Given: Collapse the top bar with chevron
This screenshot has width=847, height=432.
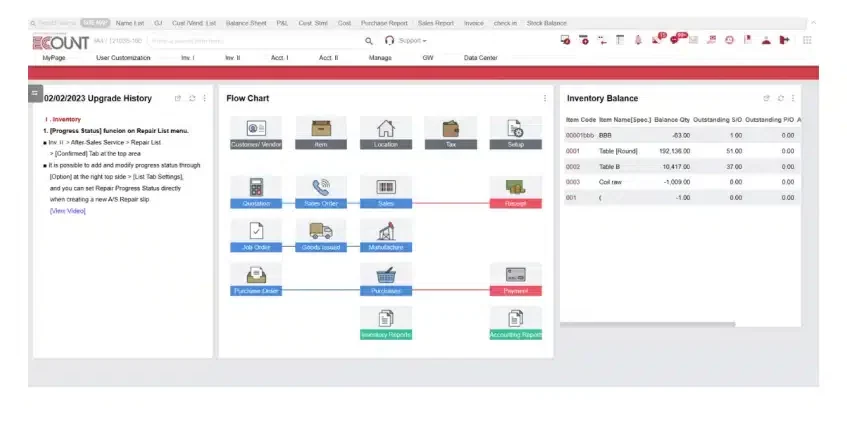Looking at the screenshot, I should point(813,23).
